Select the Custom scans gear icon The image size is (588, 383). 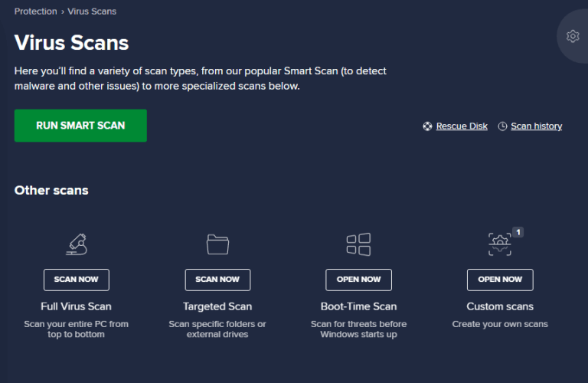pyautogui.click(x=499, y=244)
